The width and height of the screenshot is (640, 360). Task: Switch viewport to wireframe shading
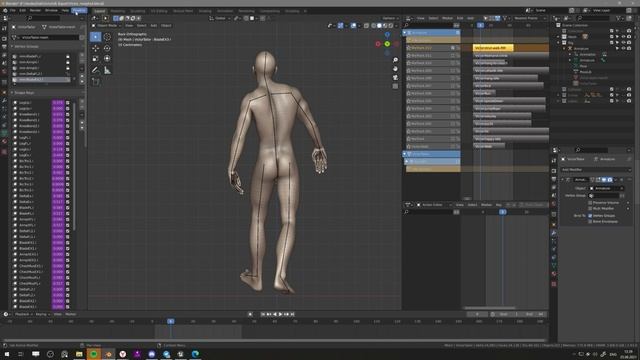(373, 25)
